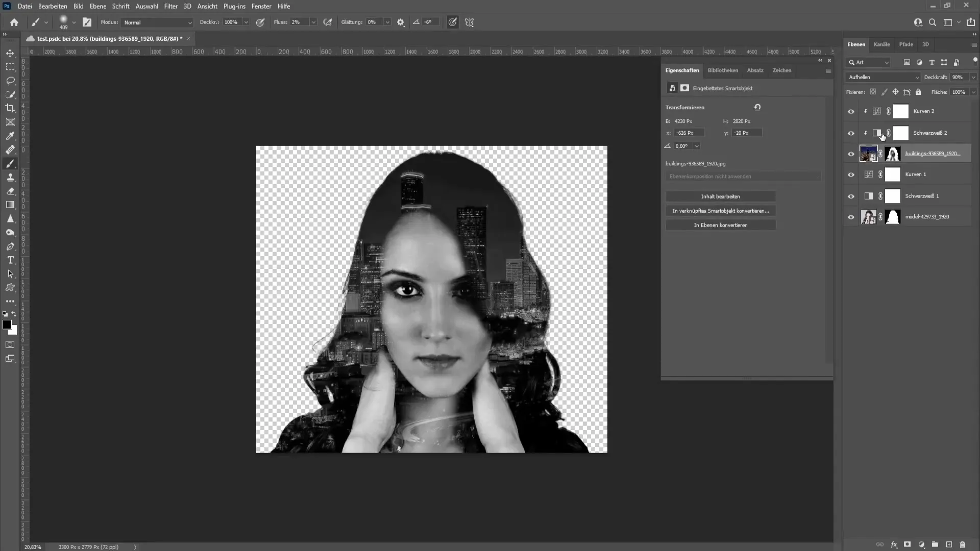Open the Fenster menu
Image resolution: width=980 pixels, height=551 pixels.
(262, 6)
